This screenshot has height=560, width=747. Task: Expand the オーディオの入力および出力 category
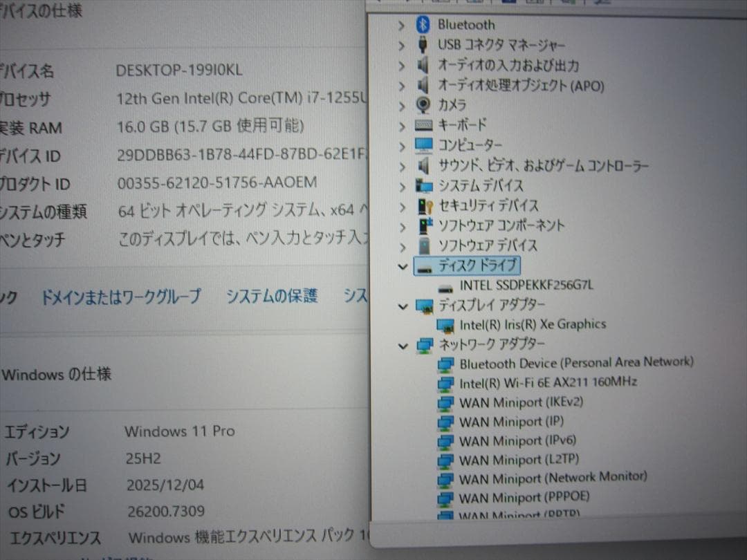pos(403,65)
